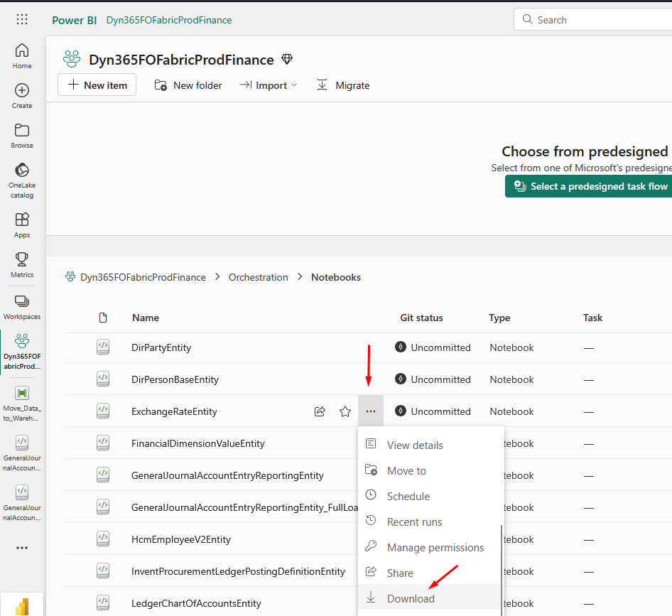The height and width of the screenshot is (616, 672).
Task: Click Notebooks in the breadcrumb
Action: pyautogui.click(x=335, y=277)
